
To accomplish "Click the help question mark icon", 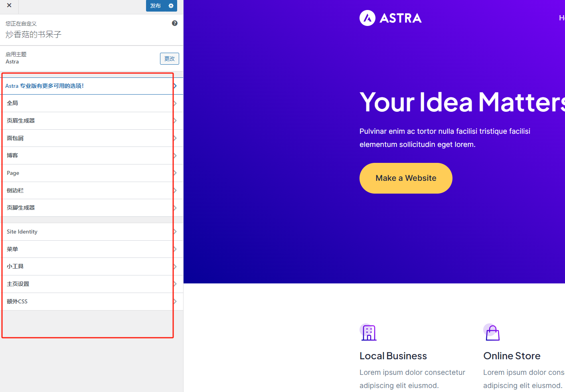I will click(174, 23).
